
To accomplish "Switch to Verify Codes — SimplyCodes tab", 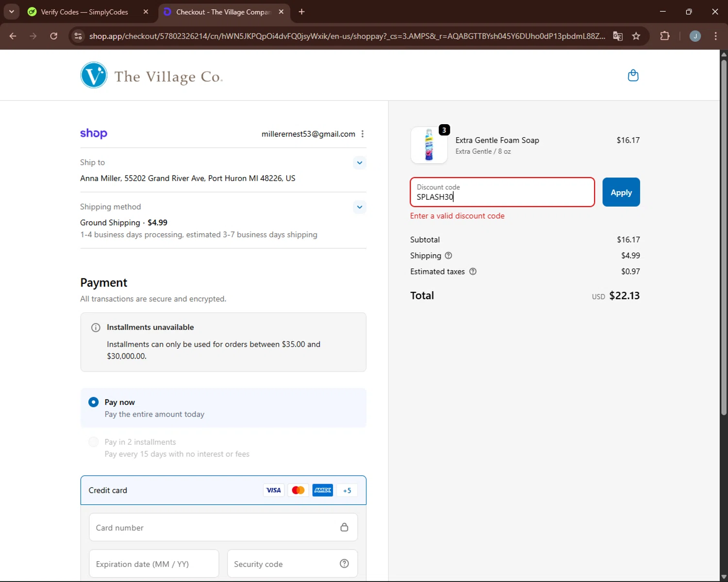I will (x=84, y=12).
